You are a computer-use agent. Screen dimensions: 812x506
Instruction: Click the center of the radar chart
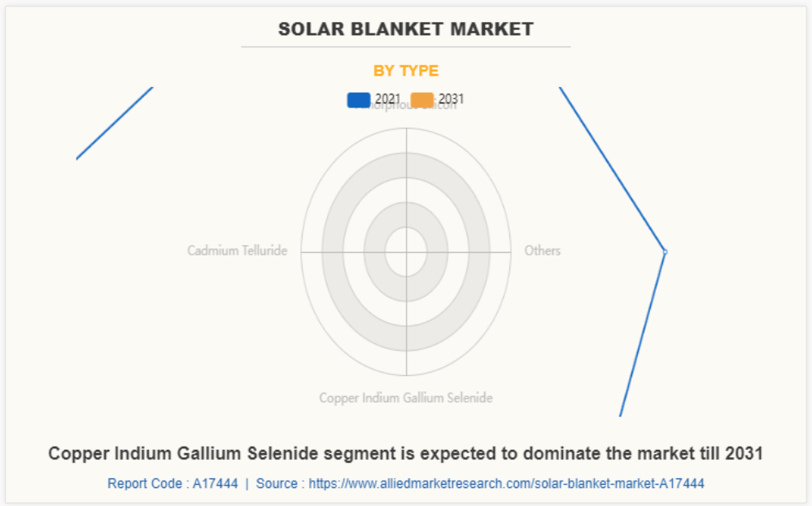[406, 252]
